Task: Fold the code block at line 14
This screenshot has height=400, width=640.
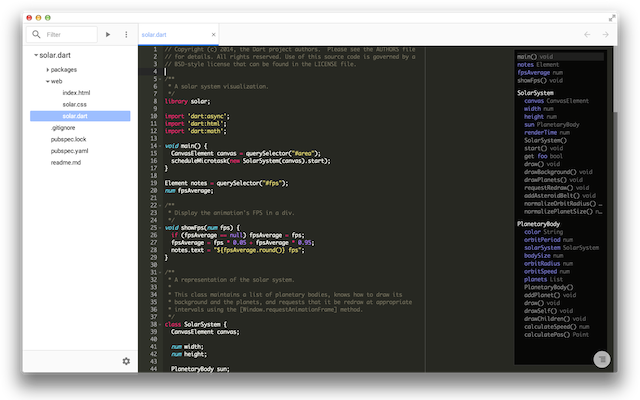Action: coord(159,145)
